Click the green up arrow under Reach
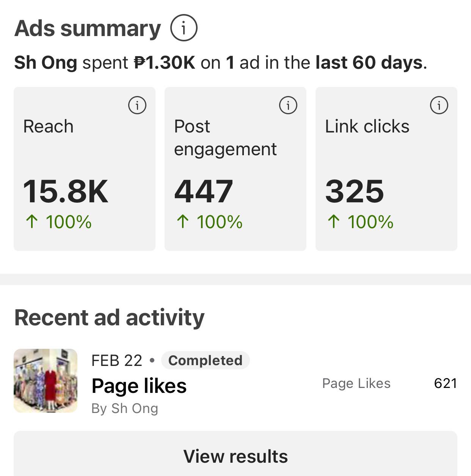The height and width of the screenshot is (476, 471). tap(32, 222)
